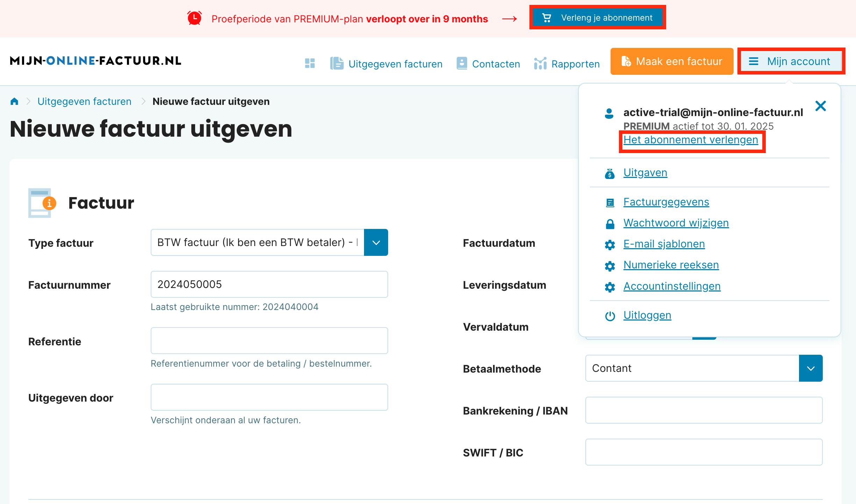Image resolution: width=856 pixels, height=504 pixels.
Task: Toggle the Mijn account menu
Action: click(x=791, y=61)
